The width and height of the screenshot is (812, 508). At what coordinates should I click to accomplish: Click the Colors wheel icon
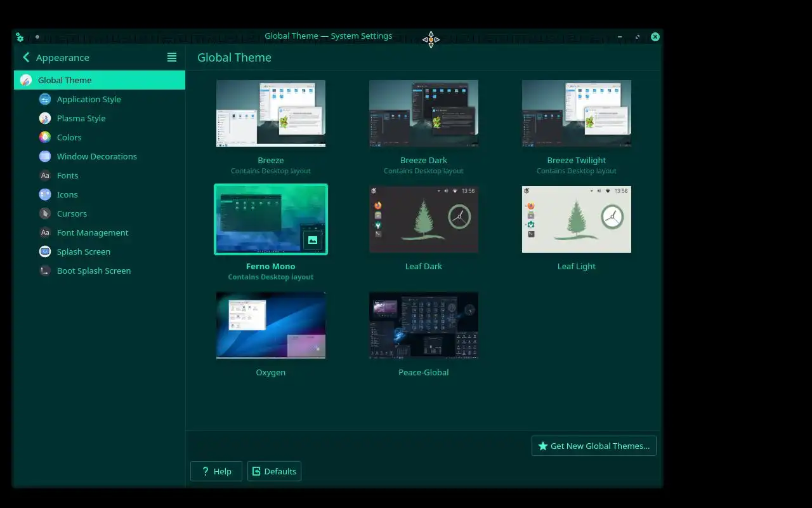pos(45,137)
